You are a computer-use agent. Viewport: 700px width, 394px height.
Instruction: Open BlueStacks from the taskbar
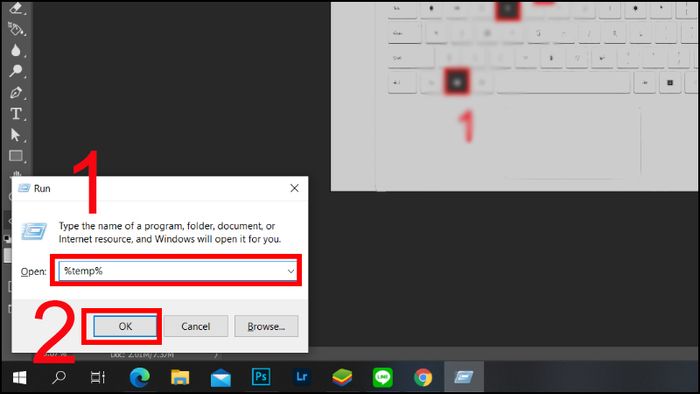[x=342, y=377]
